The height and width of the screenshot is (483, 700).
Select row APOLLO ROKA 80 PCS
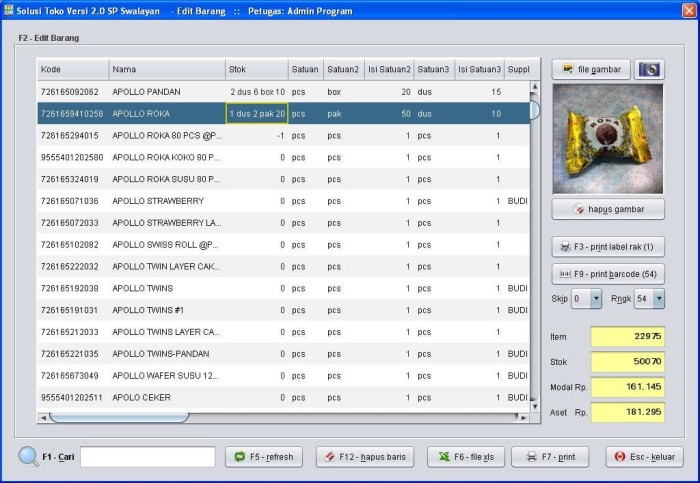(283, 136)
